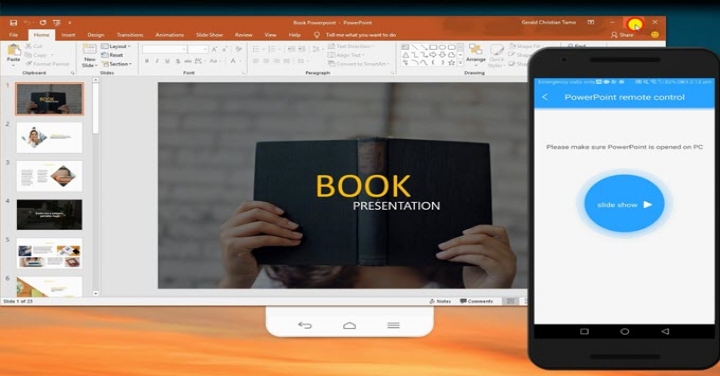Viewport: 720px width, 376px height.
Task: Increase the font size
Action: tap(214, 49)
